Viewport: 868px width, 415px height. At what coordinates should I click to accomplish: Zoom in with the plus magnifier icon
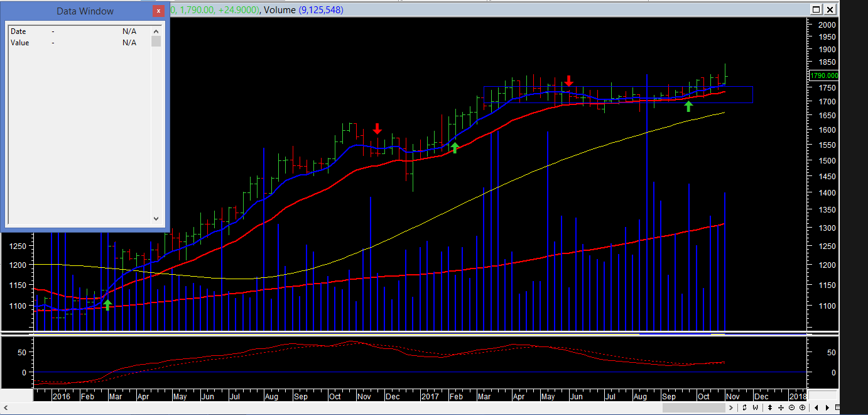coord(802,407)
